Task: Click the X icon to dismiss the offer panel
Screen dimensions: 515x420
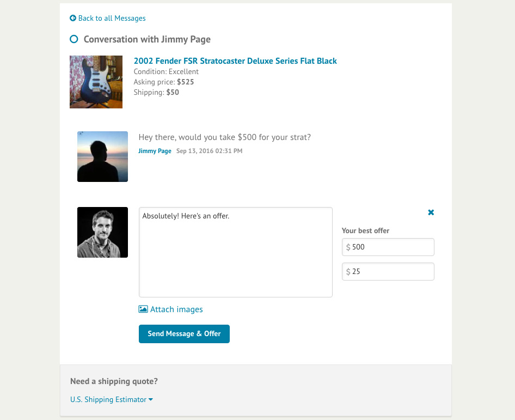Action: pyautogui.click(x=431, y=212)
